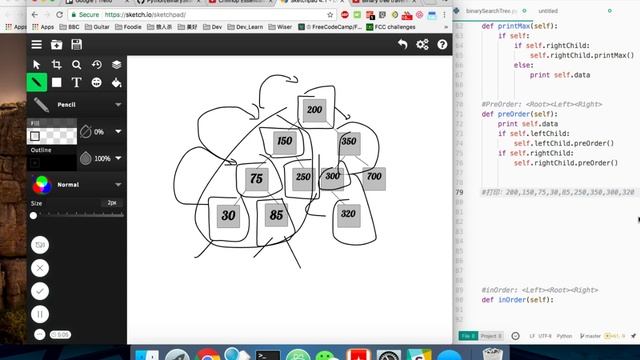Bookmark this page with the star icon

pos(330,15)
